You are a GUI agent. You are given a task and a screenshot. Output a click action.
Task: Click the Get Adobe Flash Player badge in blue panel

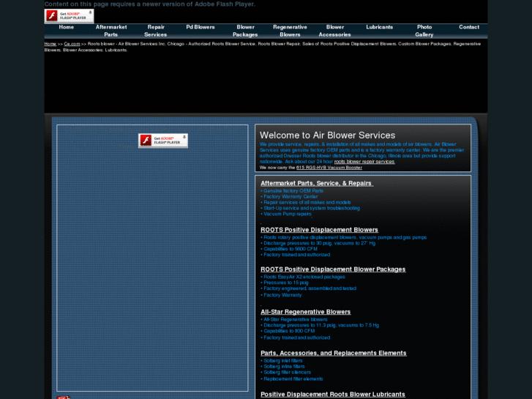(x=163, y=141)
